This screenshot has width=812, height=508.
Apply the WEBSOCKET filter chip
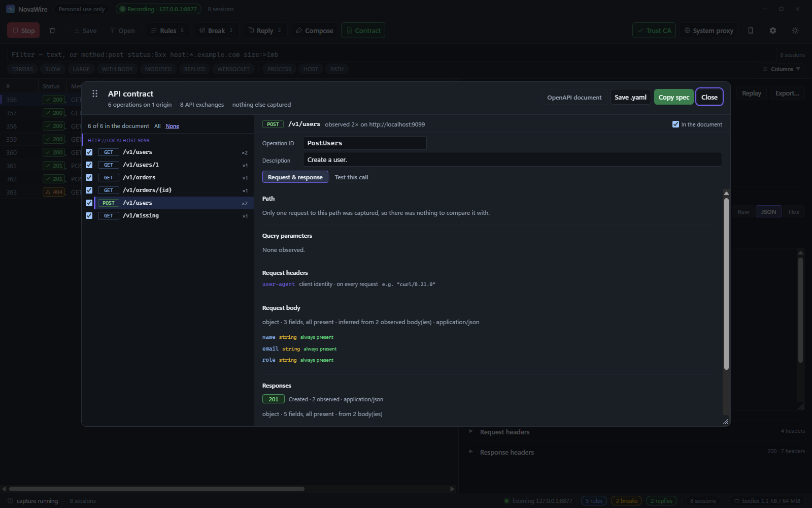click(x=233, y=69)
